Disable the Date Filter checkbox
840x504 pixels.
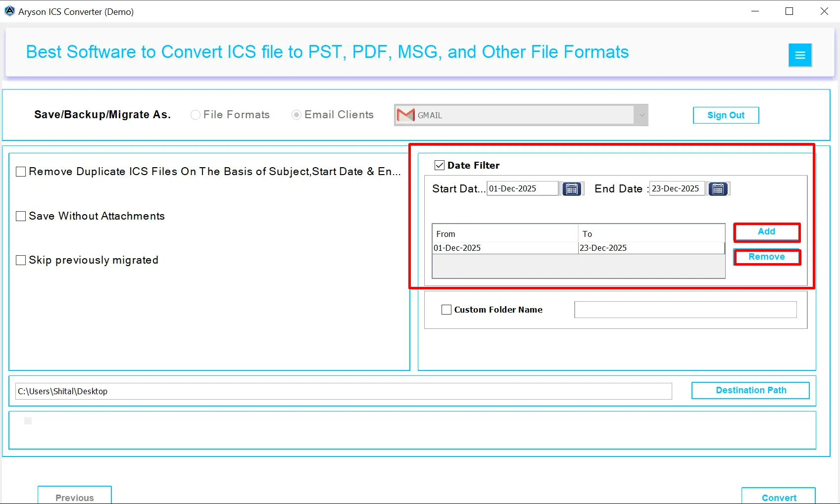click(439, 165)
